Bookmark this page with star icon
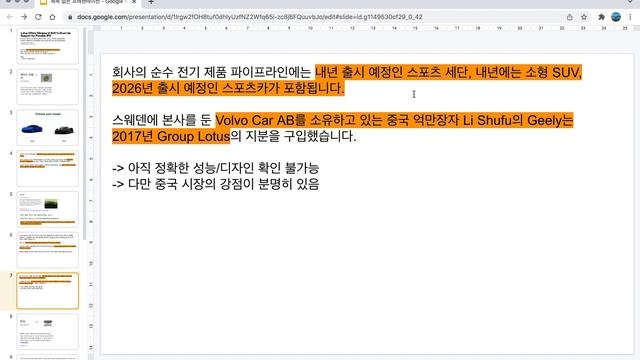Image resolution: width=640 pixels, height=360 pixels. pyautogui.click(x=584, y=17)
